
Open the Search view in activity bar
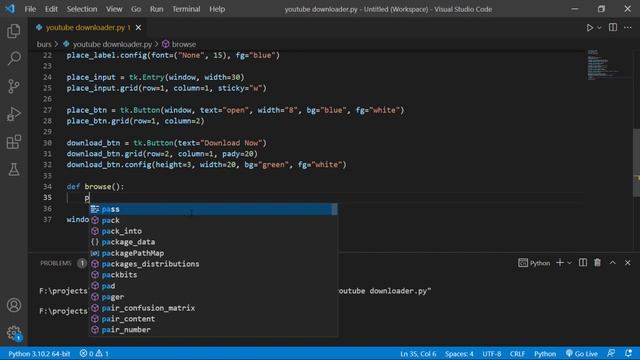14,58
